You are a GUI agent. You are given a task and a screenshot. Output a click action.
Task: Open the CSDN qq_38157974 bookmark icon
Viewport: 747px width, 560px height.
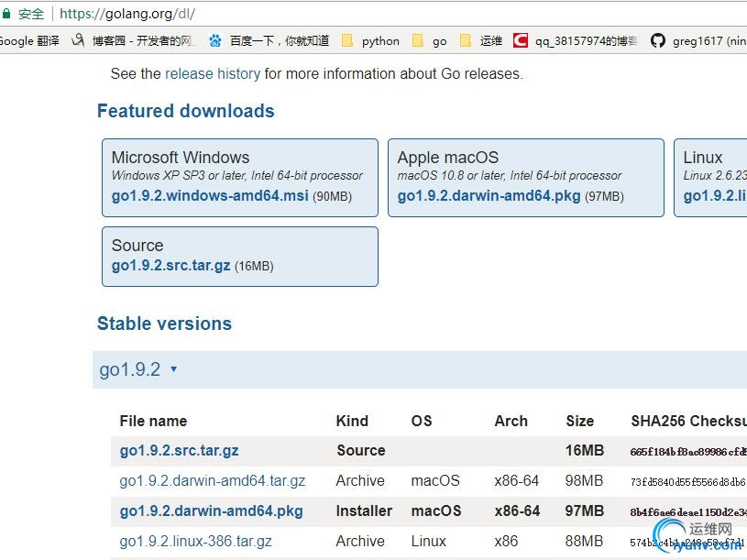(x=521, y=40)
